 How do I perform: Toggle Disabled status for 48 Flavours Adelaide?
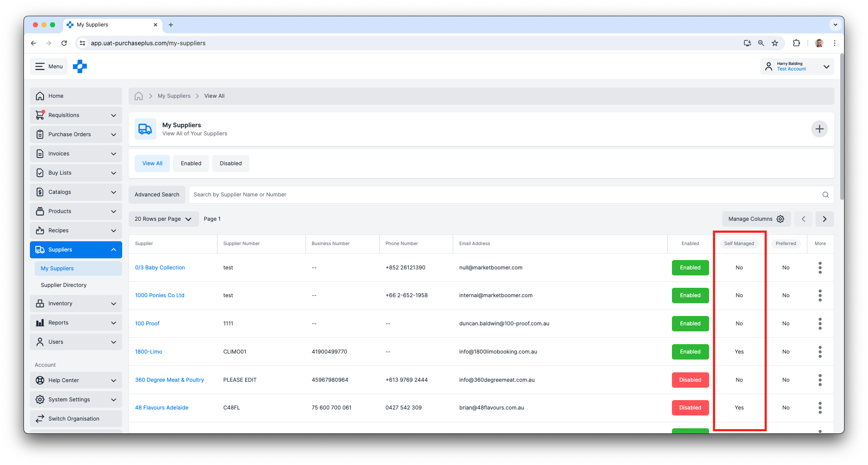click(690, 408)
